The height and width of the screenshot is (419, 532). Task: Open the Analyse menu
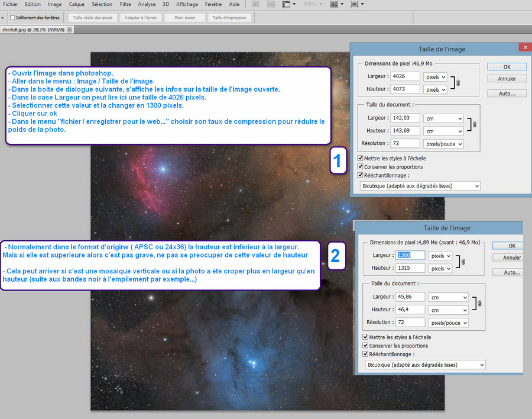point(147,4)
